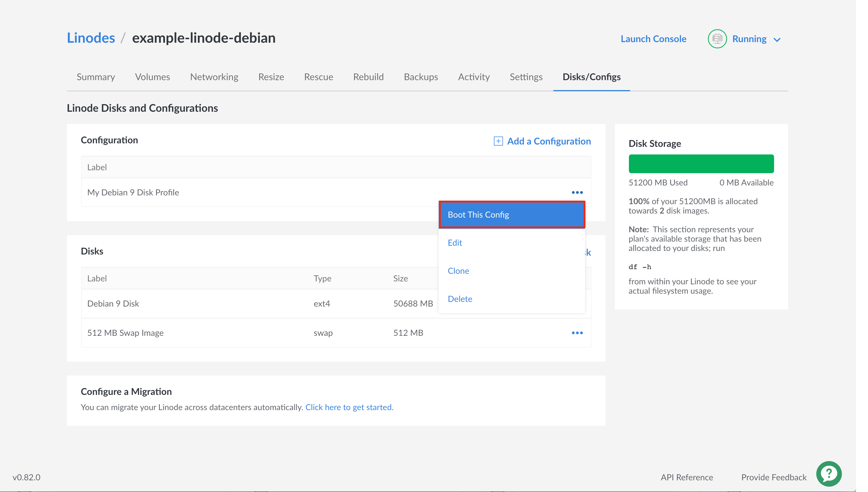Select 'Edit' from the config dropdown
Screen dimensions: 868x492
pyautogui.click(x=455, y=242)
